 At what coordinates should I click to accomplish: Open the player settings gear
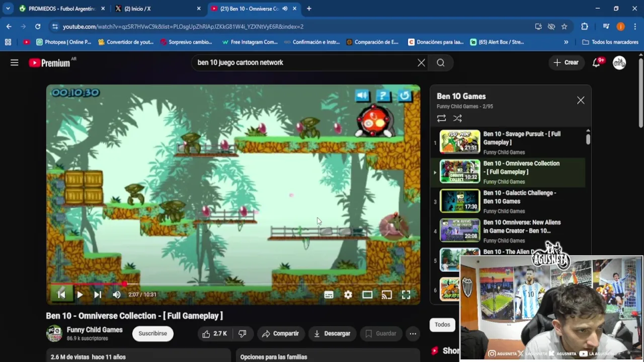[x=348, y=295]
